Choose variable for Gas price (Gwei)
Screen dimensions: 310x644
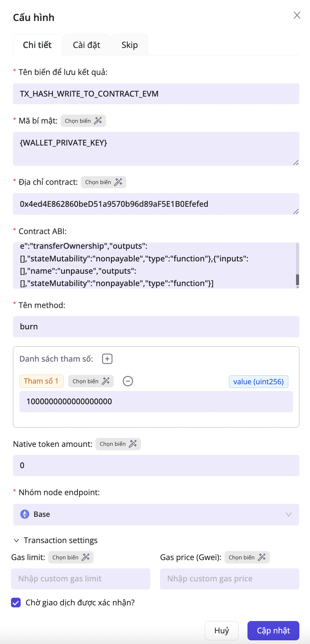point(247,557)
